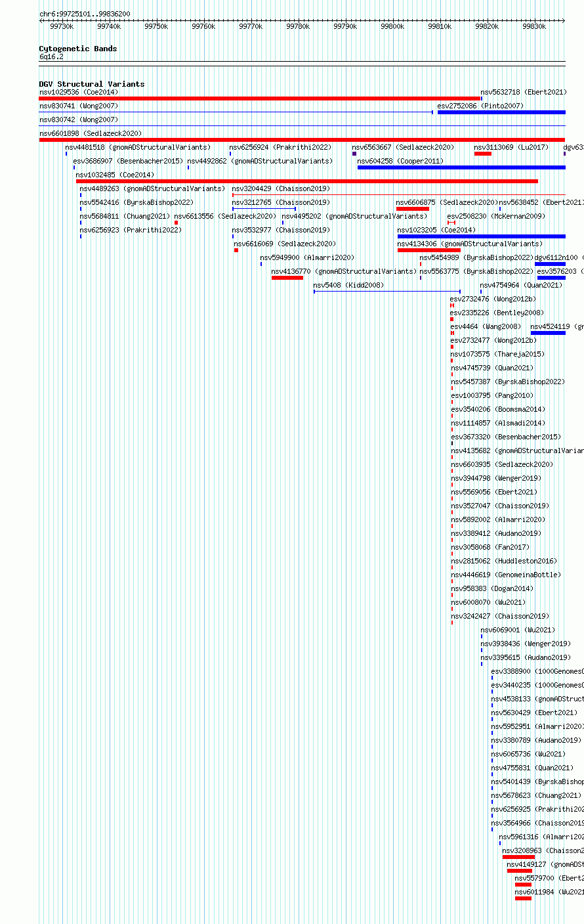Open nsv3204429 (Chaisson2019) variant
This screenshot has width=584, height=924.
pyautogui.click(x=281, y=188)
